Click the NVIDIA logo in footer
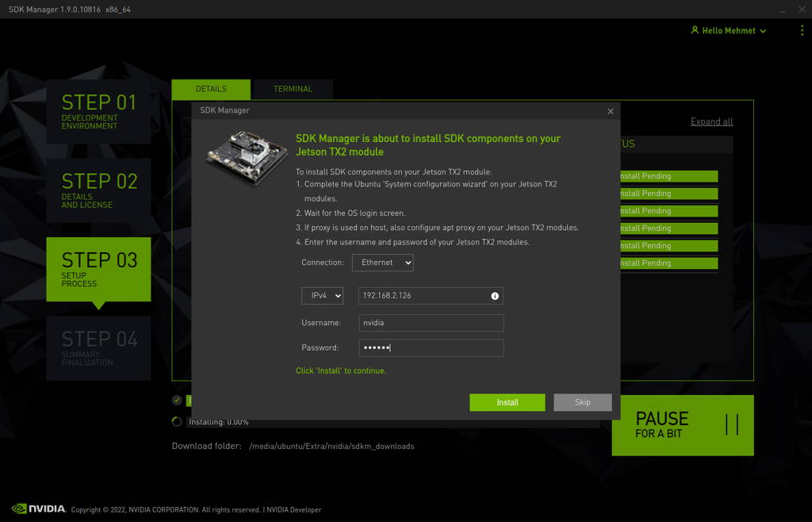The image size is (812, 522). [x=39, y=509]
